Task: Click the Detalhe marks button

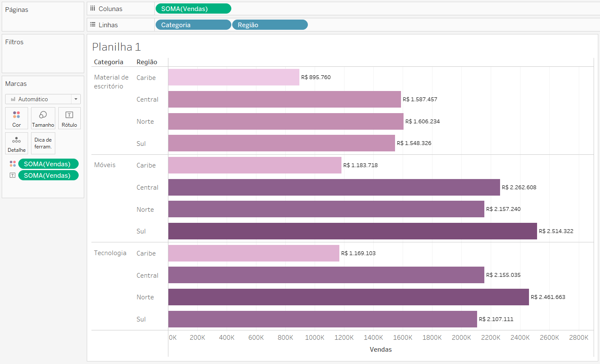Action: (x=17, y=143)
